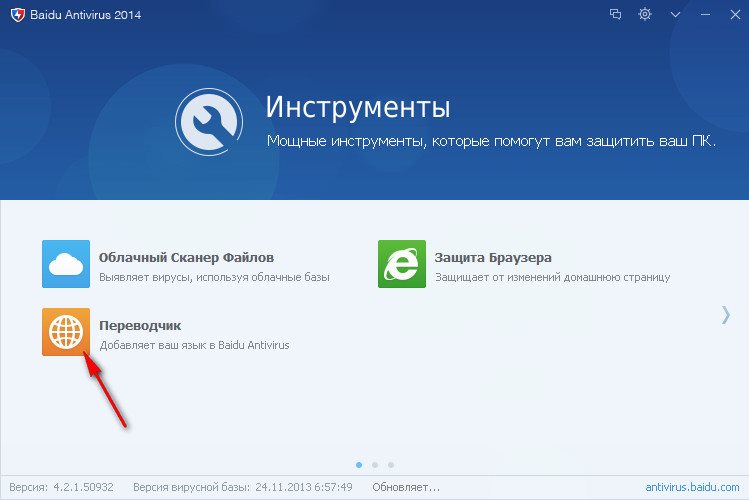Launch the orange Переводчик globe icon
This screenshot has width=749, height=500.
(x=66, y=332)
